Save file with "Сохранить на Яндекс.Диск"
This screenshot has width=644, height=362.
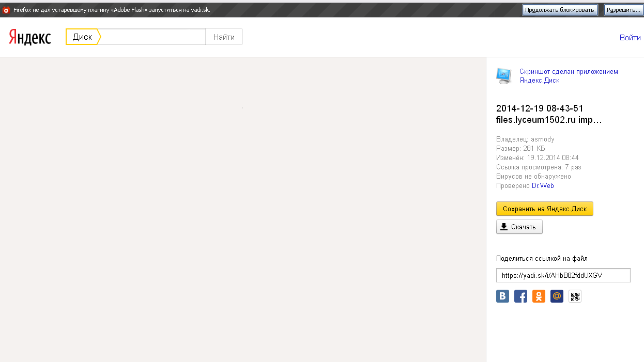545,209
